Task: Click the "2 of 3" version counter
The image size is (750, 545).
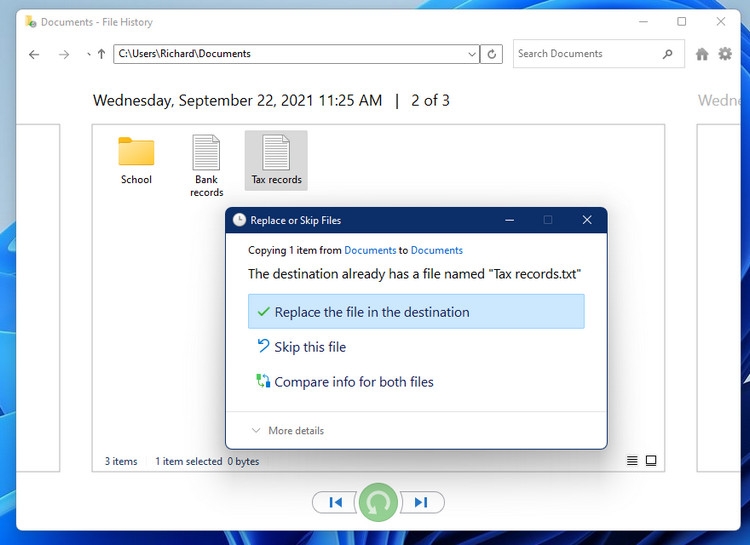Action: [x=430, y=100]
